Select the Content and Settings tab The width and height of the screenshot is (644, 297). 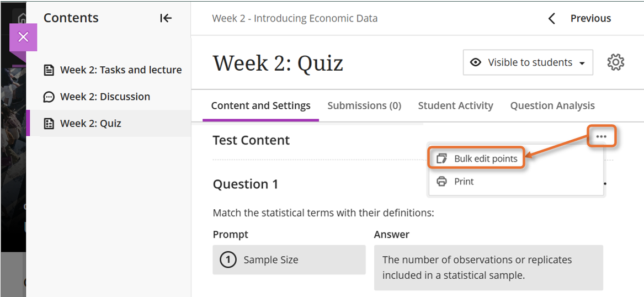(x=260, y=105)
